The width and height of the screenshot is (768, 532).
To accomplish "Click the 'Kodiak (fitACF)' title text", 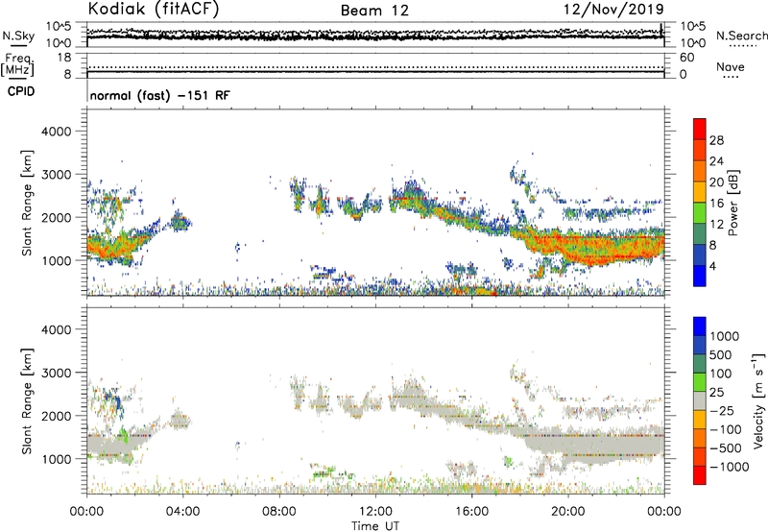I will 154,9.
